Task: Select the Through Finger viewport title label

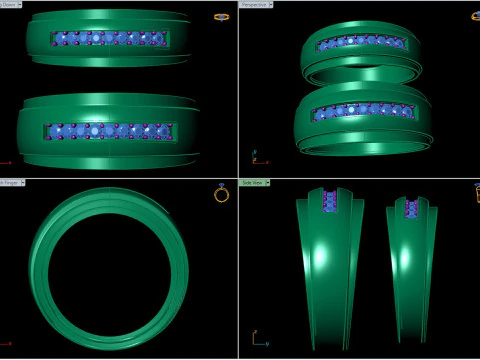Action: pyautogui.click(x=10, y=183)
